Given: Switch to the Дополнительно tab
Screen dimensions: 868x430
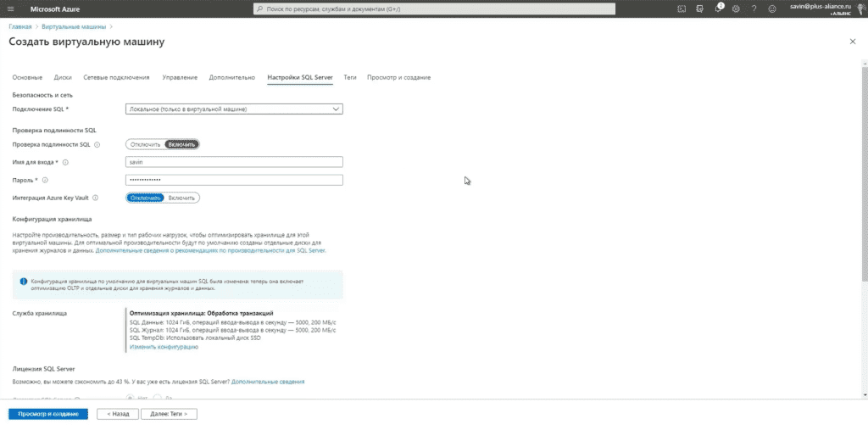Looking at the screenshot, I should (232, 77).
